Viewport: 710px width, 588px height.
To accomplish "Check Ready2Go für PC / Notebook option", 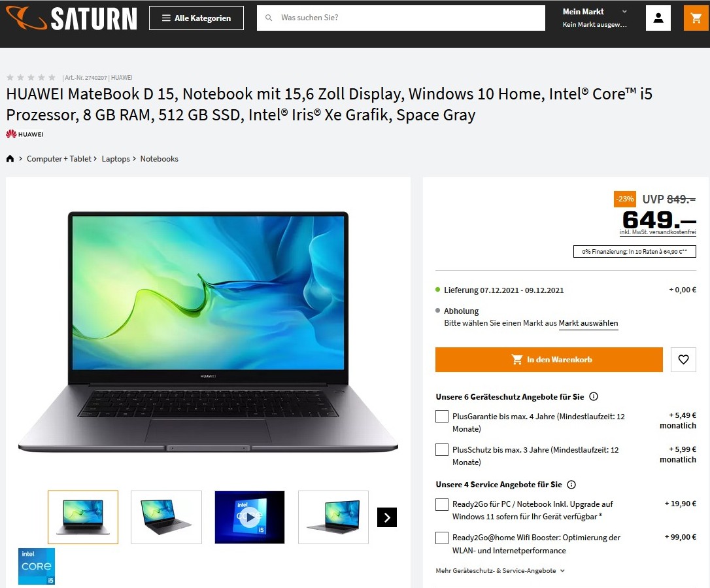I will pyautogui.click(x=441, y=504).
